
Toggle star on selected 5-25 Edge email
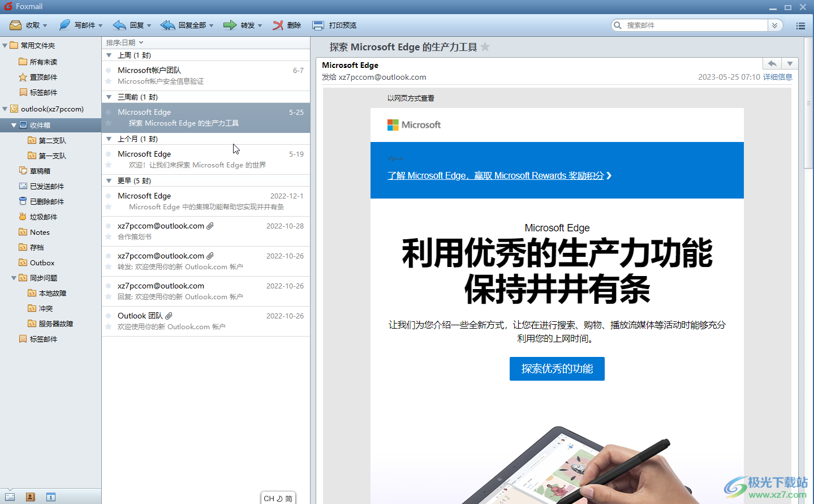click(109, 123)
